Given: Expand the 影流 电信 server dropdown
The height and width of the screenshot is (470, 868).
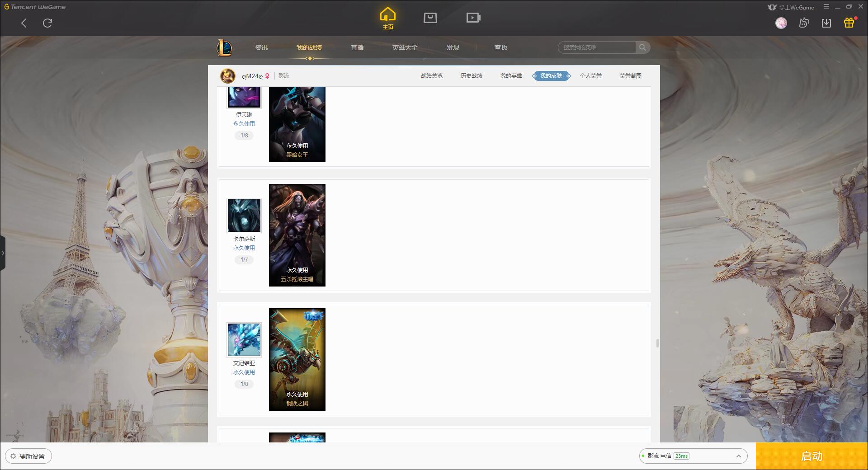Looking at the screenshot, I should (x=693, y=456).
